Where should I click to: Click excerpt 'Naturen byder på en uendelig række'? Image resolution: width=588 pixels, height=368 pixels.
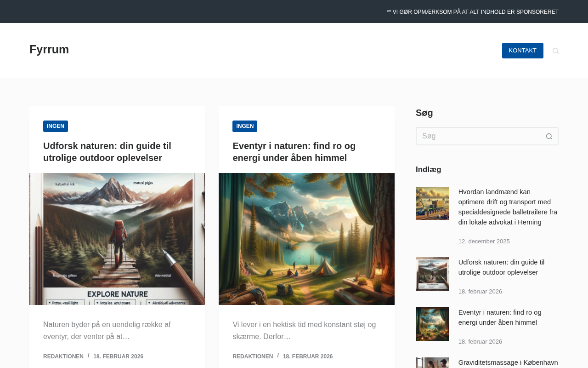(x=107, y=331)
